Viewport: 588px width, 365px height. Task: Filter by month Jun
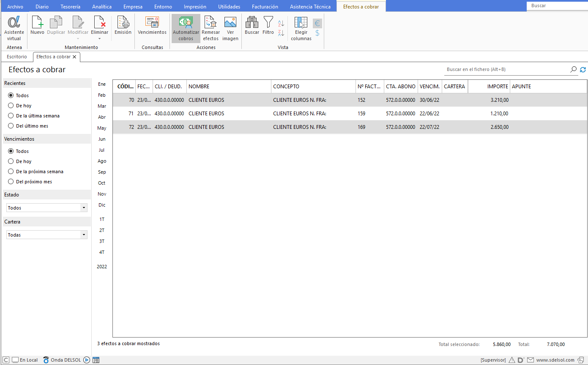click(x=102, y=139)
